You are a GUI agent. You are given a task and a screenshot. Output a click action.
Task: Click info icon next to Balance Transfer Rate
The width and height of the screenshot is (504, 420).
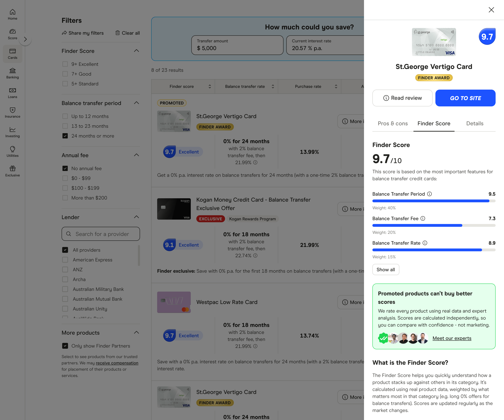425,243
